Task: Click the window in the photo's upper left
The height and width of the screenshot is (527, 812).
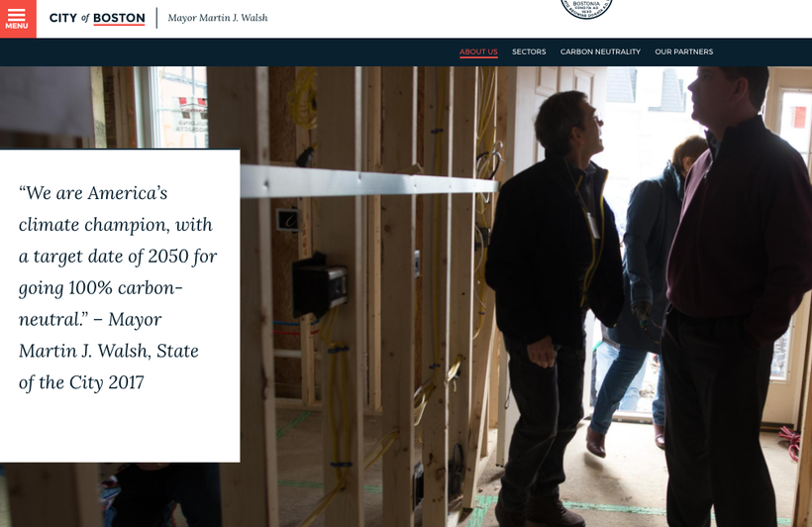Action: click(173, 107)
